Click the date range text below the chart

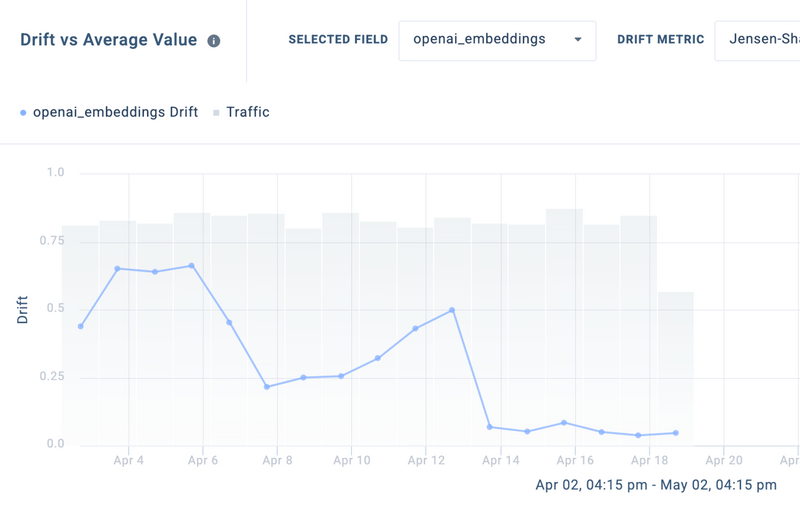pos(656,485)
